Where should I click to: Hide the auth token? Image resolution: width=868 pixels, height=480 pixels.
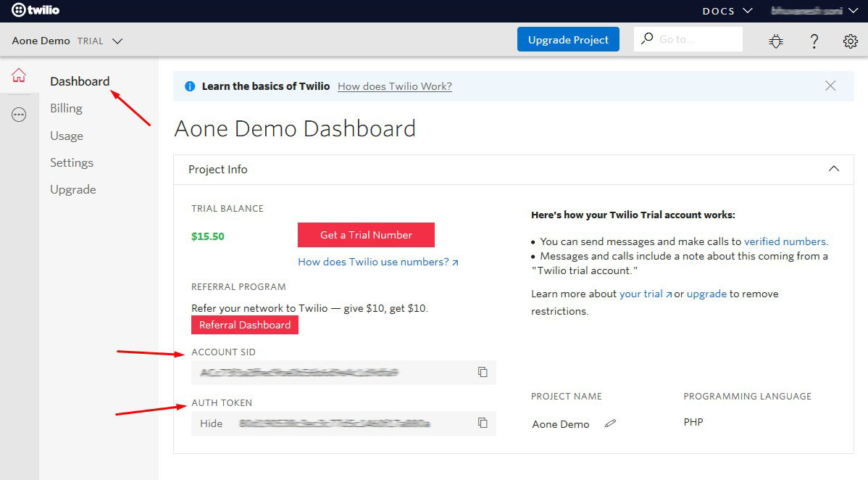coord(211,423)
